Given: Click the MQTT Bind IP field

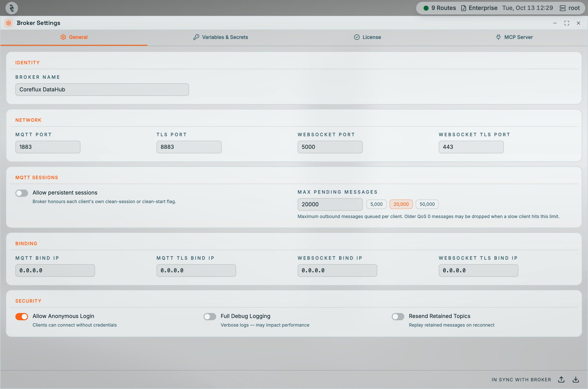Looking at the screenshot, I should 55,270.
